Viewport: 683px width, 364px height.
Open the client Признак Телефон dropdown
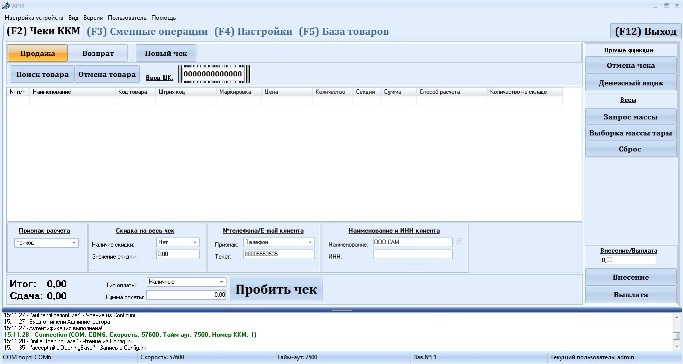279,242
